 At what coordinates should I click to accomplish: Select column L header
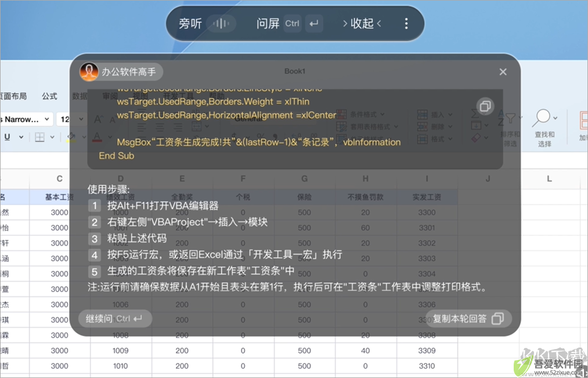pyautogui.click(x=549, y=179)
